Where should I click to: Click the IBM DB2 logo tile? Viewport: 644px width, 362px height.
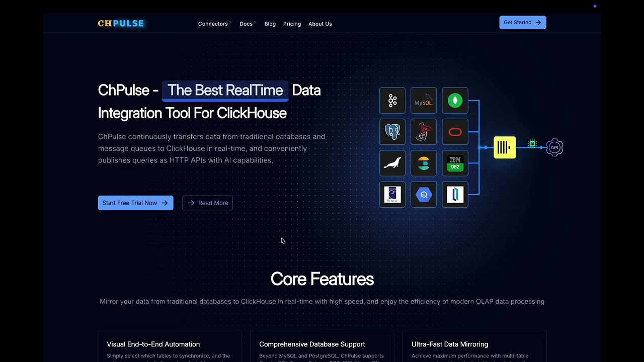(x=455, y=163)
